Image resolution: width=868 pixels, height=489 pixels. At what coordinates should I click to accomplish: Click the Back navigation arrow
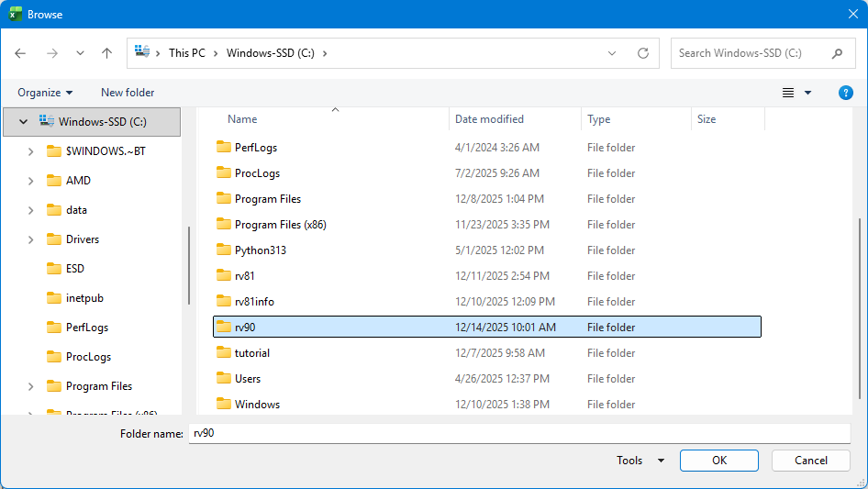[21, 53]
